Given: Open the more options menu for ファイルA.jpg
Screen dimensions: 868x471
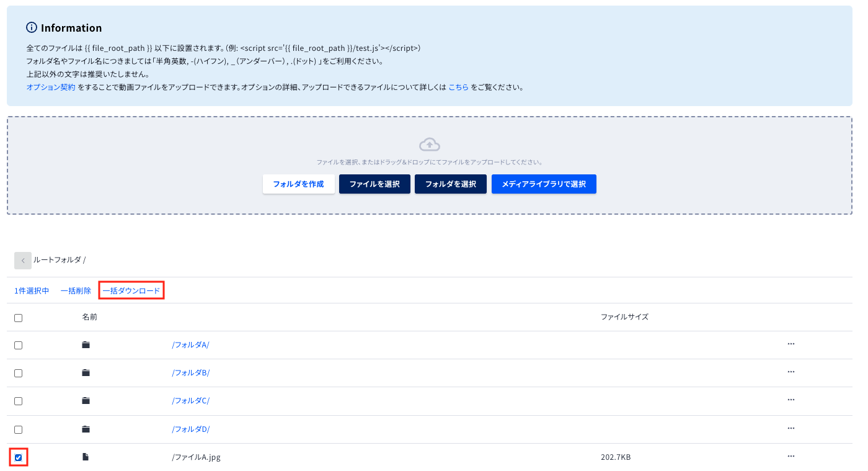Looking at the screenshot, I should coord(791,456).
